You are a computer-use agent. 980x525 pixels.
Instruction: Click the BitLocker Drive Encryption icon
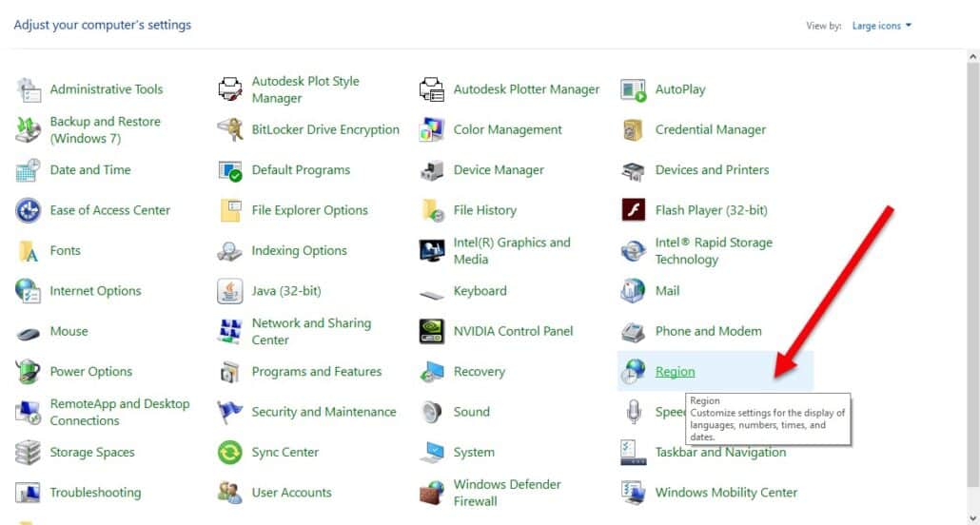[230, 130]
